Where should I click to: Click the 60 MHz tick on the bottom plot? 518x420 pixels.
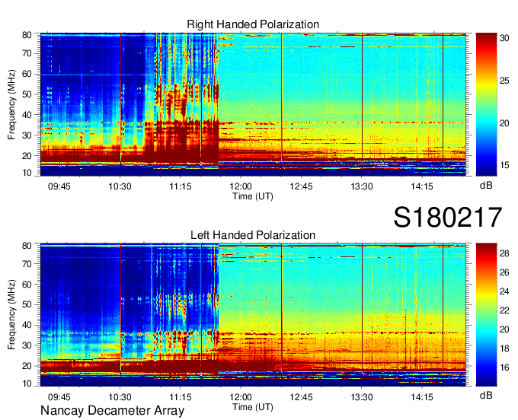pos(27,285)
